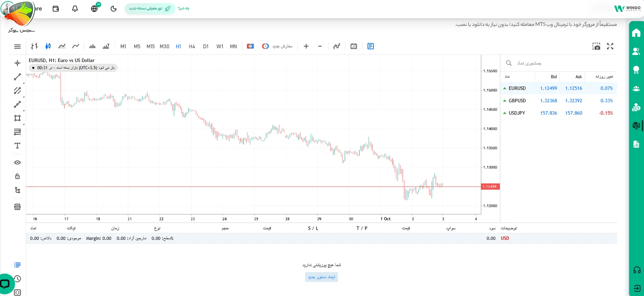Switch to H4 timeframe
The height and width of the screenshot is (296, 644).
point(192,46)
